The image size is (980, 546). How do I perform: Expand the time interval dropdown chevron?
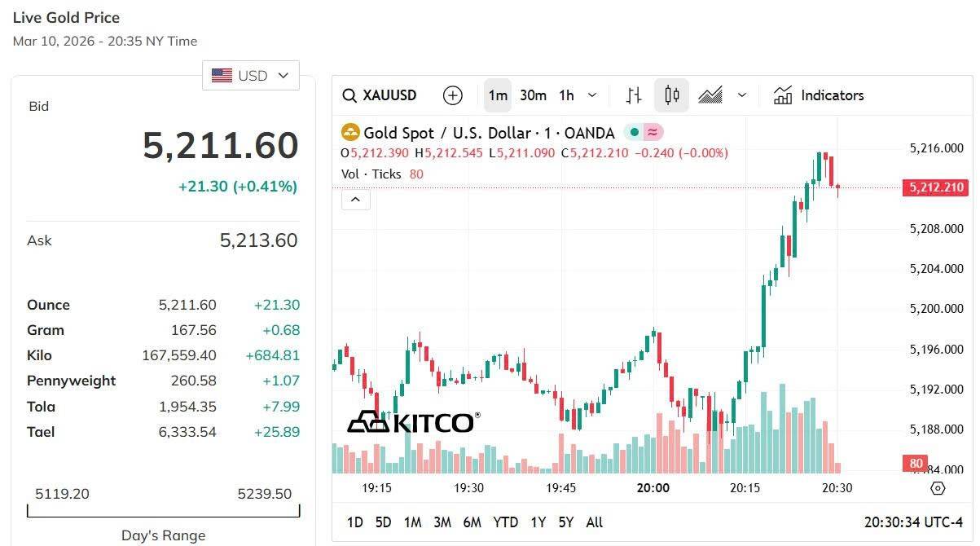pyautogui.click(x=592, y=95)
